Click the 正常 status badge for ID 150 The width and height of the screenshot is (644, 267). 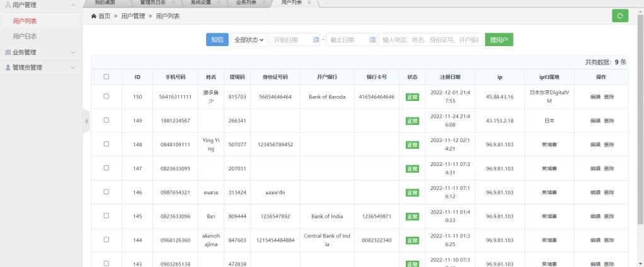(x=412, y=97)
